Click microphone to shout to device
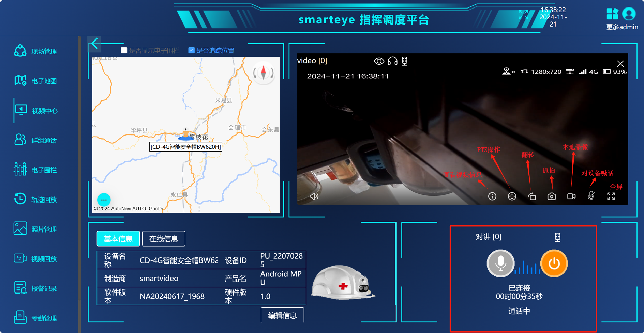The image size is (644, 333). 591,196
